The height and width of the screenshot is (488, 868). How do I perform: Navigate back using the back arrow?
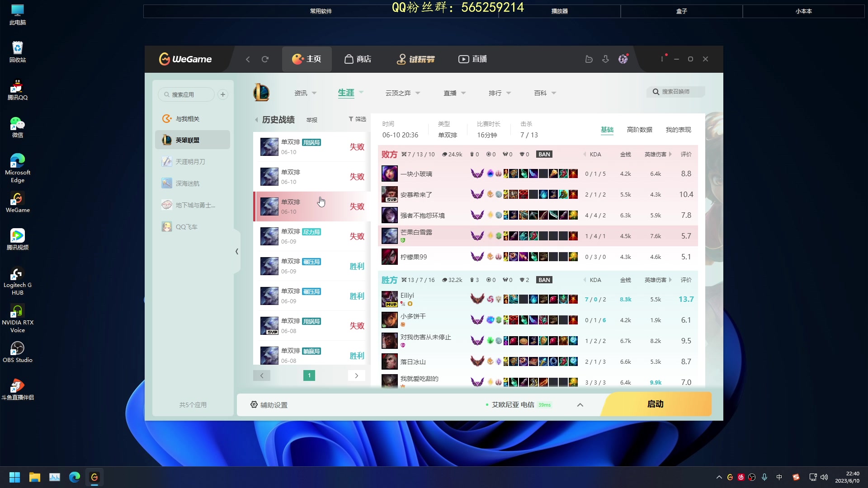248,59
